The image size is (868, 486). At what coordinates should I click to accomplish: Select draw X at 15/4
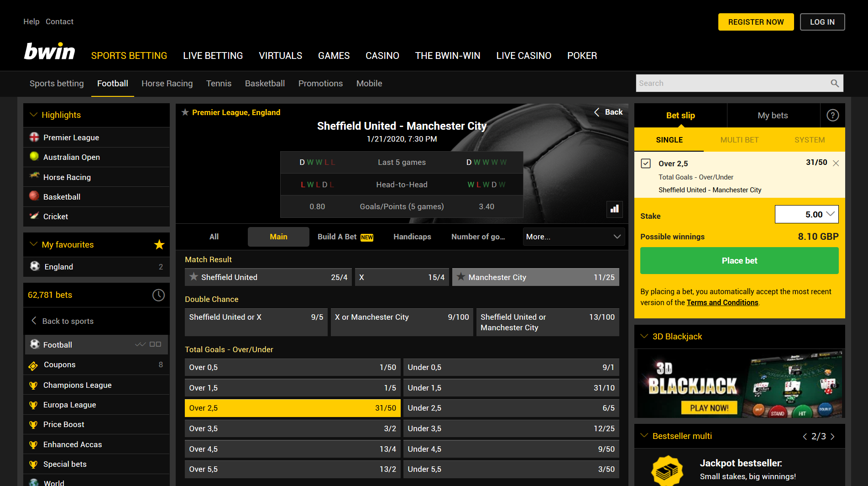402,277
